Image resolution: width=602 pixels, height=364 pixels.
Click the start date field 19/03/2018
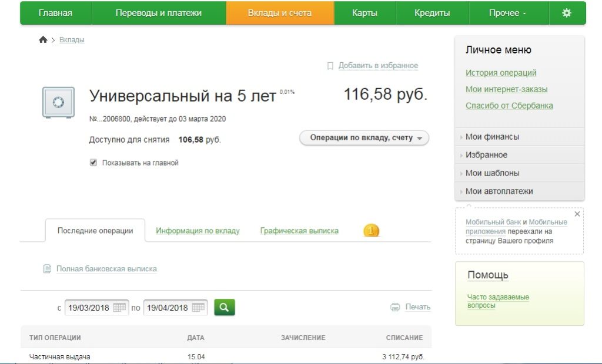point(88,308)
